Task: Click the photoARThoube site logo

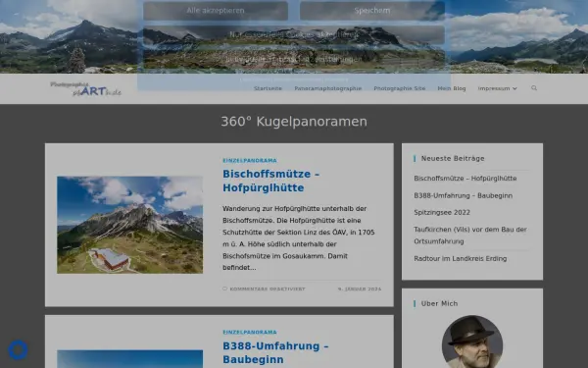Action: (85, 89)
